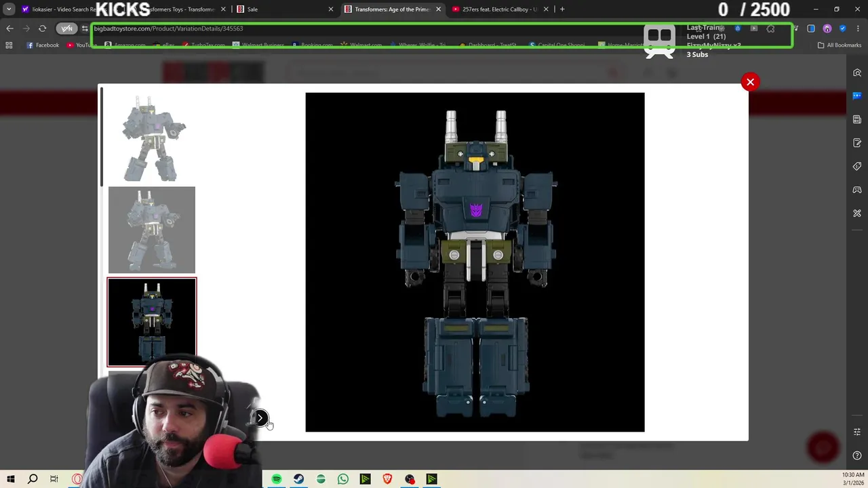
Task: Select the highlighted black-background robot thumbnail
Action: click(x=152, y=322)
